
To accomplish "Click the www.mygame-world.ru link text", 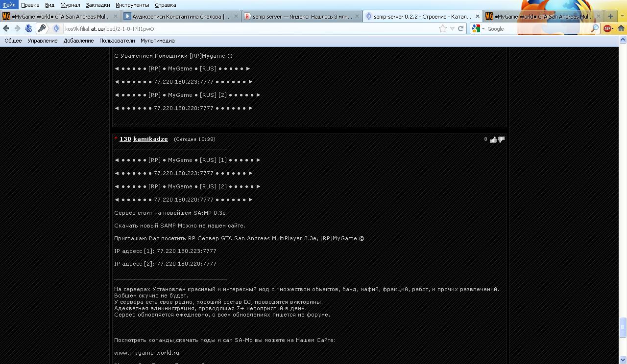I will [146, 353].
